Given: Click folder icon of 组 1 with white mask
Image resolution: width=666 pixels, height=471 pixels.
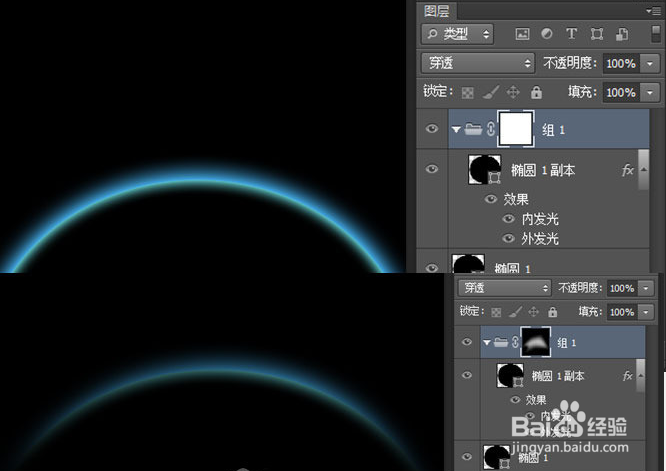Looking at the screenshot, I should [473, 129].
